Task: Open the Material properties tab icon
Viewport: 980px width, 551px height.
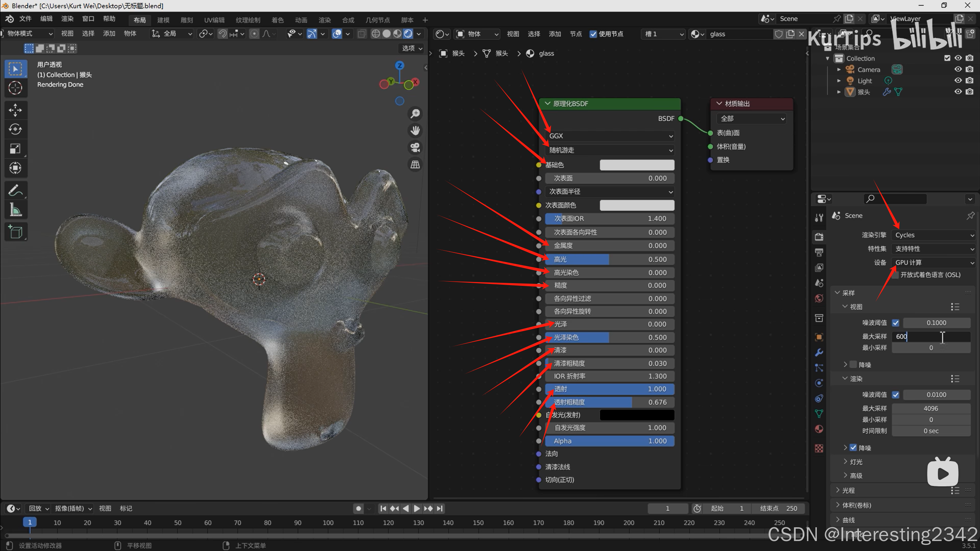Action: click(x=819, y=429)
